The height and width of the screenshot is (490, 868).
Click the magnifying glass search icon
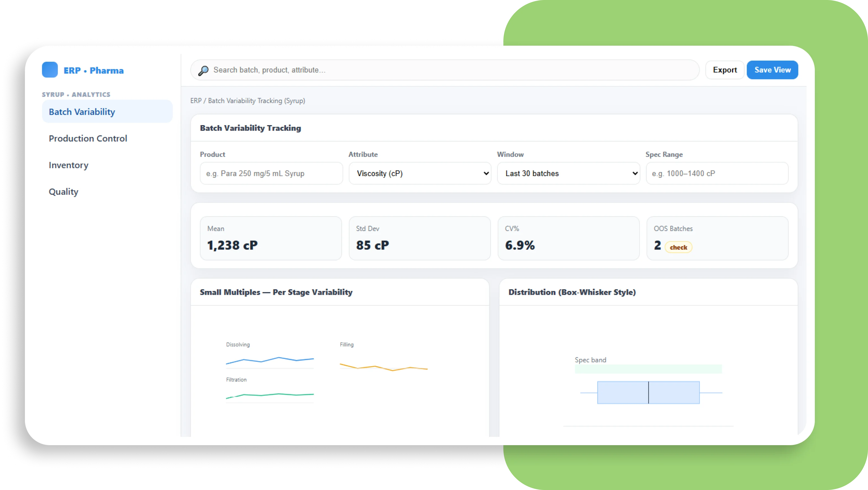(203, 70)
